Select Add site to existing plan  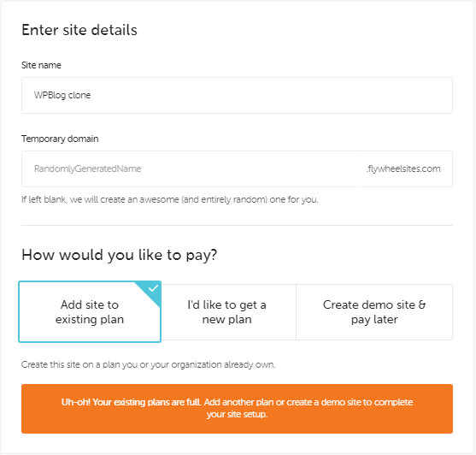click(90, 311)
